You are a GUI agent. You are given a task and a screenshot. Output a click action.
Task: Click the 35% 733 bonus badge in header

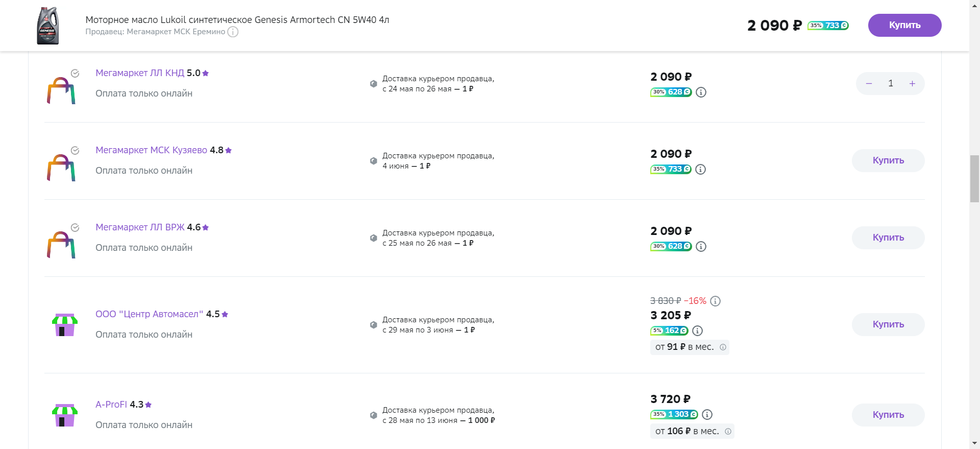[828, 26]
